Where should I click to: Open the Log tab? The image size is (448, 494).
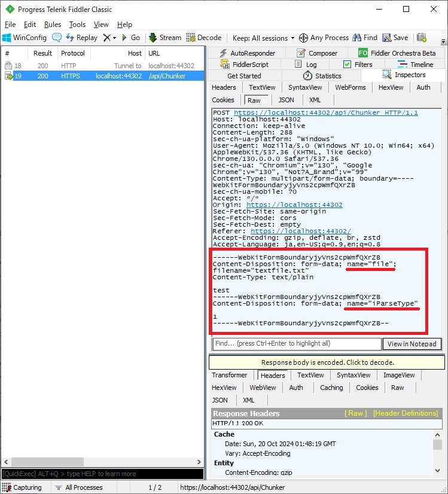pos(306,64)
